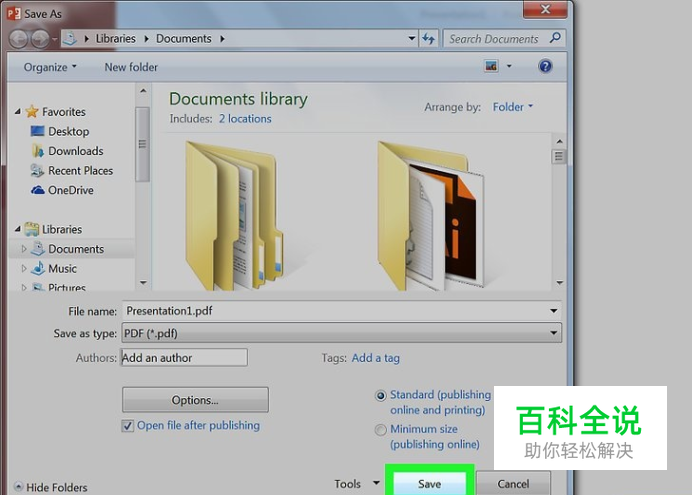Open the Organize menu

(x=50, y=67)
